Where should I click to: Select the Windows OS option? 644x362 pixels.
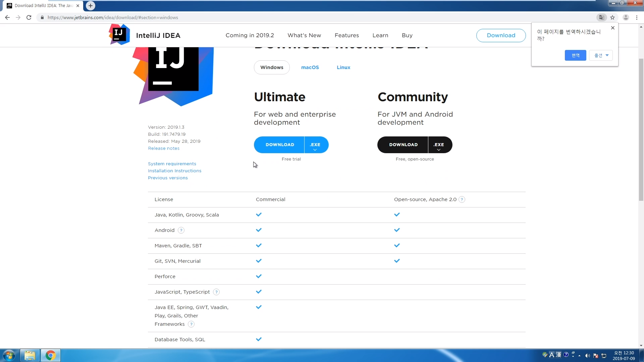pos(272,67)
